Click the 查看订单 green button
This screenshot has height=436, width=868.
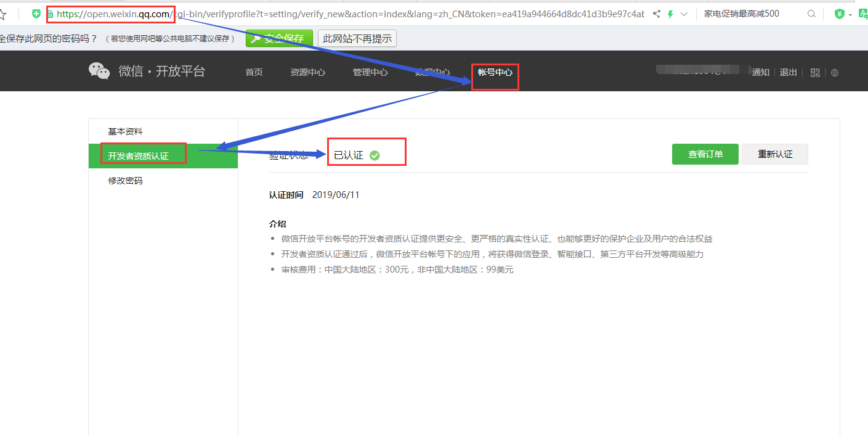pos(705,154)
